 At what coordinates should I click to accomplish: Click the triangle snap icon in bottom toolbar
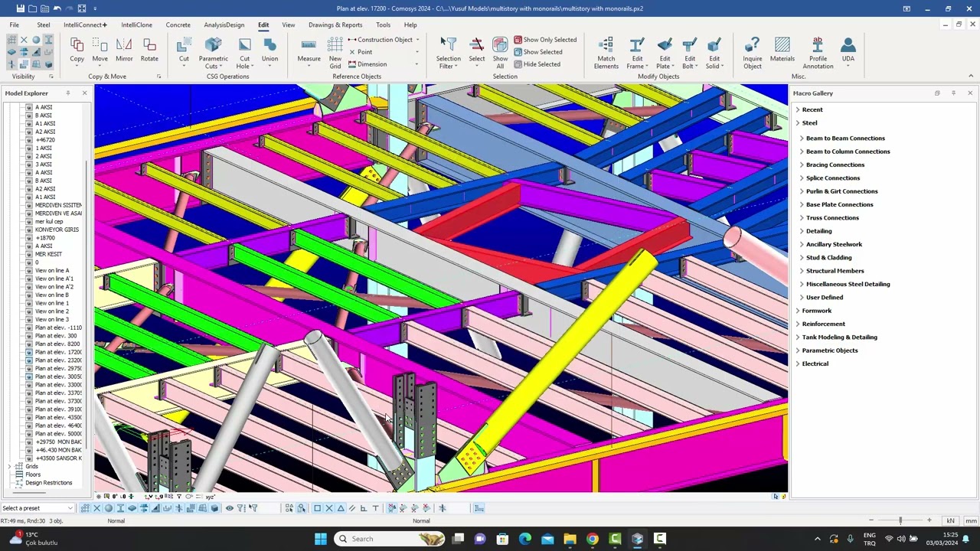pyautogui.click(x=341, y=508)
